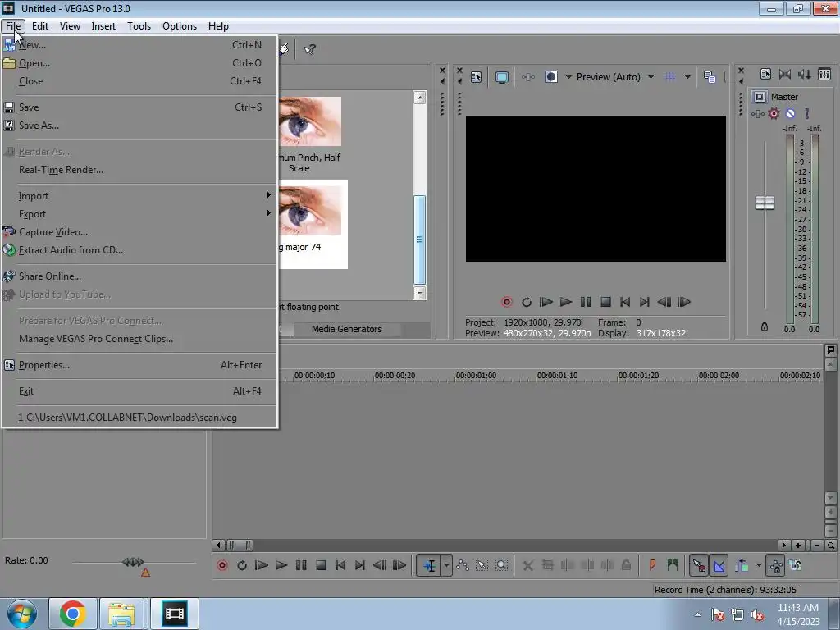Choose Capture Video... from File menu
840x630 pixels.
coord(139,232)
